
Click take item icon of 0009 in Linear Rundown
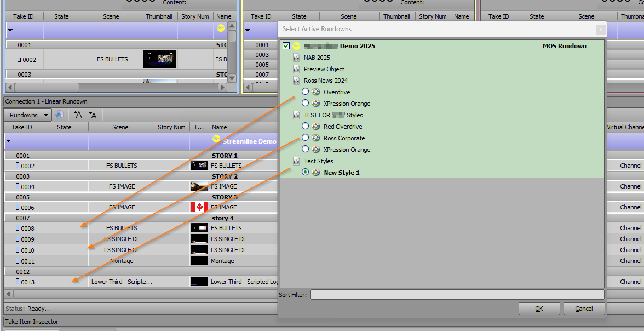coord(18,239)
